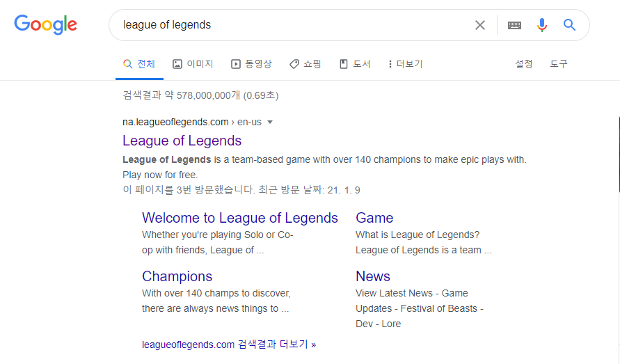
Task: Click the text 'What is League of Legends?'
Action: coord(417,235)
